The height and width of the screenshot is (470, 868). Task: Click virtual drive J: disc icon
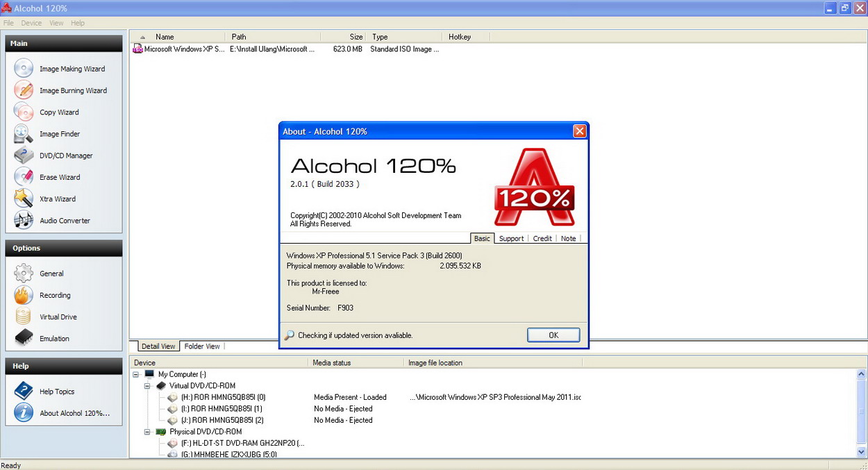172,420
